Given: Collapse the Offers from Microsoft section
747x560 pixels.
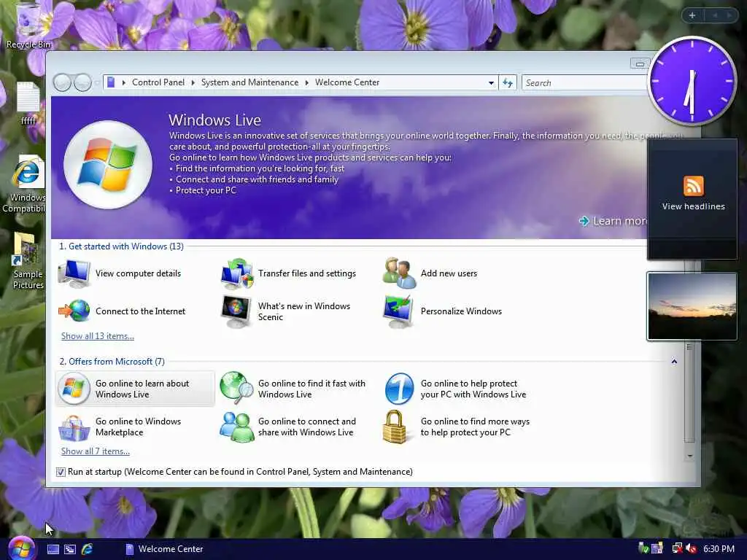Looking at the screenshot, I should coord(674,362).
